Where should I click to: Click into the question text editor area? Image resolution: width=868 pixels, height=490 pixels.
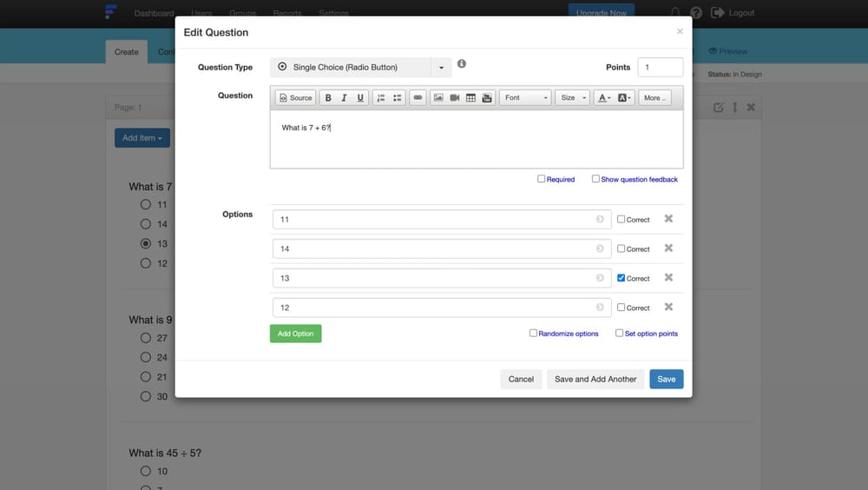coord(477,139)
